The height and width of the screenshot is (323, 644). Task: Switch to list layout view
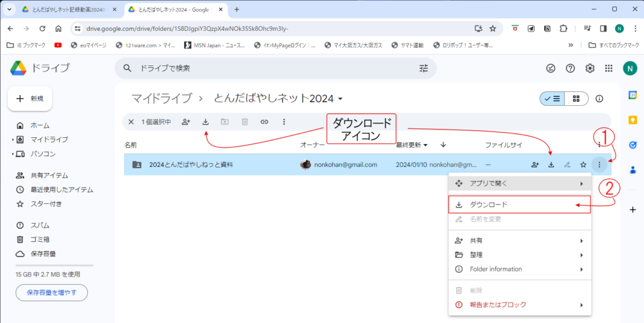click(x=552, y=99)
